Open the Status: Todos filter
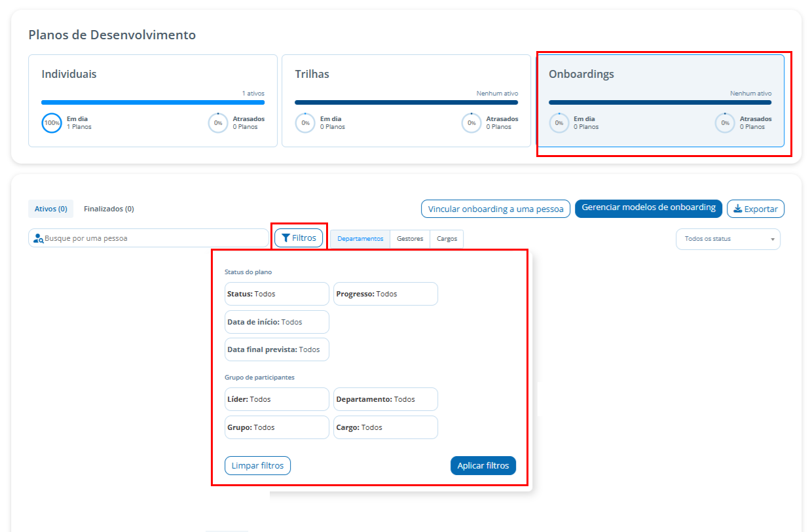810x532 pixels. [277, 294]
